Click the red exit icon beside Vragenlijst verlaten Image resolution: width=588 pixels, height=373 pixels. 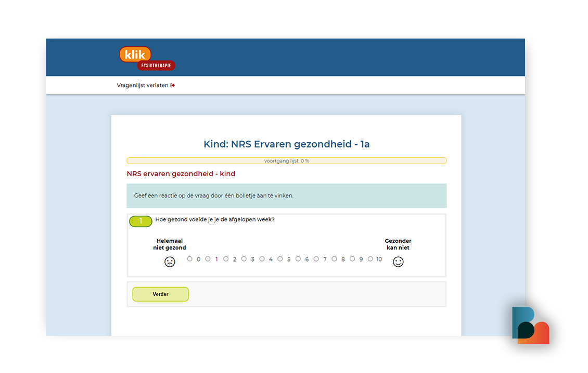173,85
